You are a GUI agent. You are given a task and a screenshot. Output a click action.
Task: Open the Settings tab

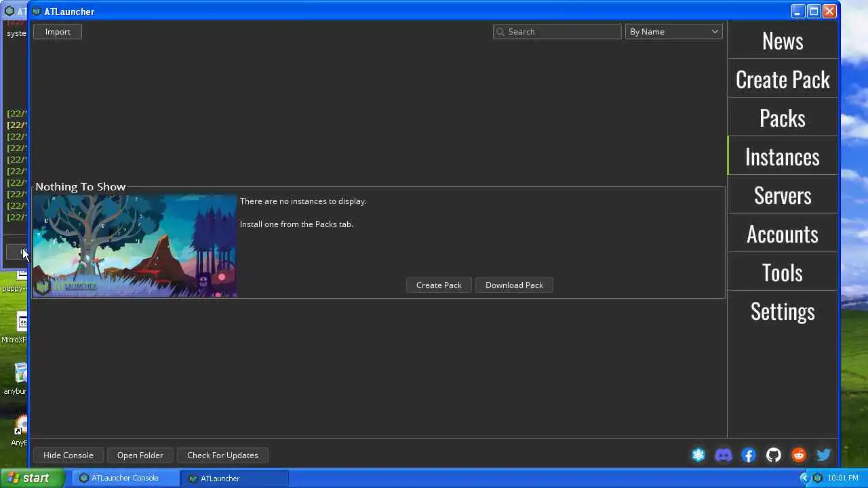pyautogui.click(x=783, y=311)
